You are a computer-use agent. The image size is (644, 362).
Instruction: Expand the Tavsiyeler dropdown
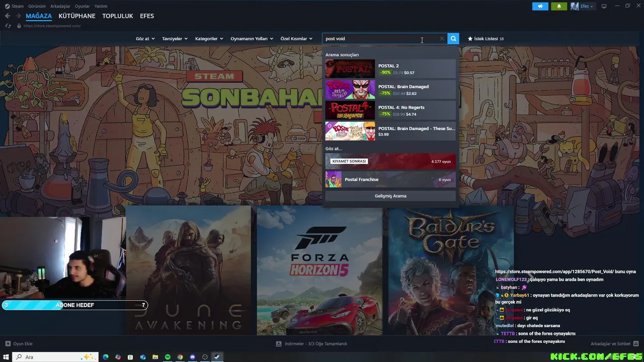point(175,39)
